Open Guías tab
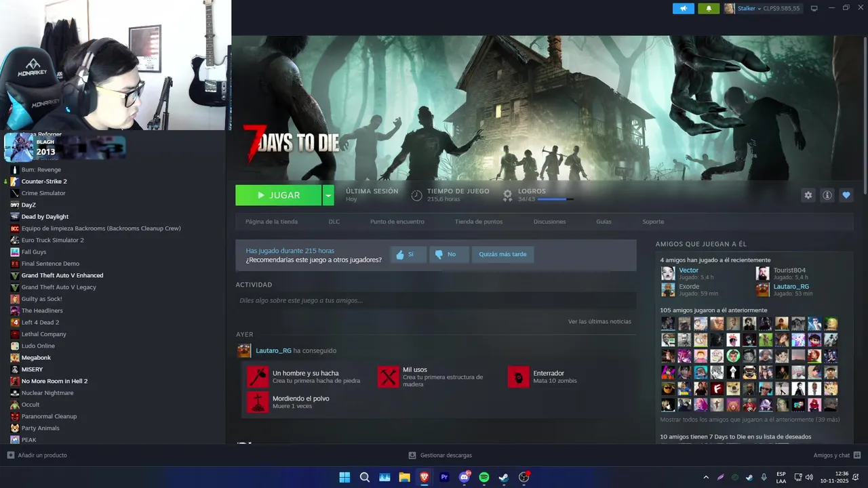 (604, 222)
